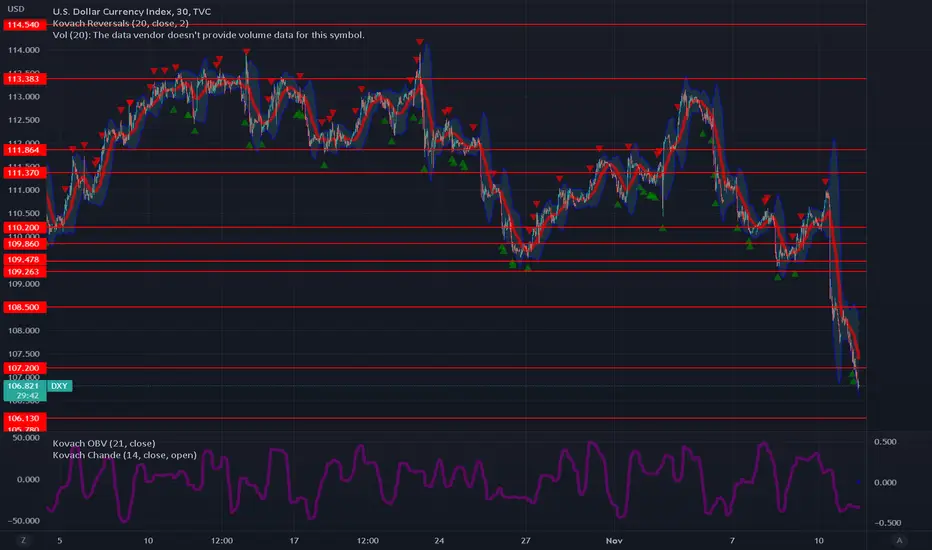Image resolution: width=932 pixels, height=550 pixels.
Task: Click the 17 date label on the time axis
Action: click(294, 540)
